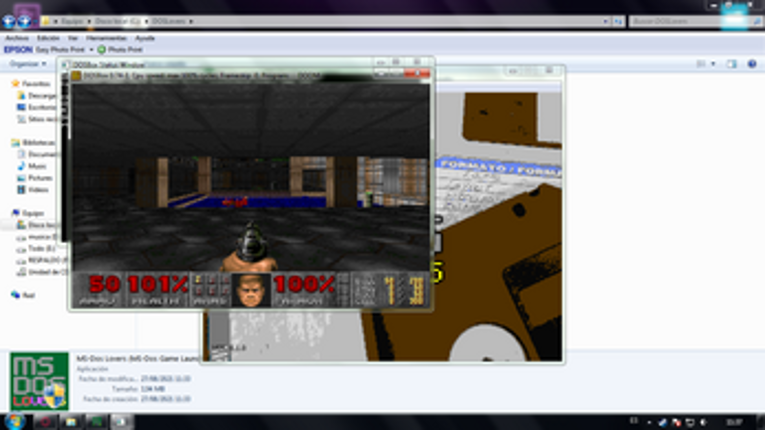Image resolution: width=765 pixels, height=430 pixels.
Task: Click the DOSBox taskbar icon
Action: point(121,422)
